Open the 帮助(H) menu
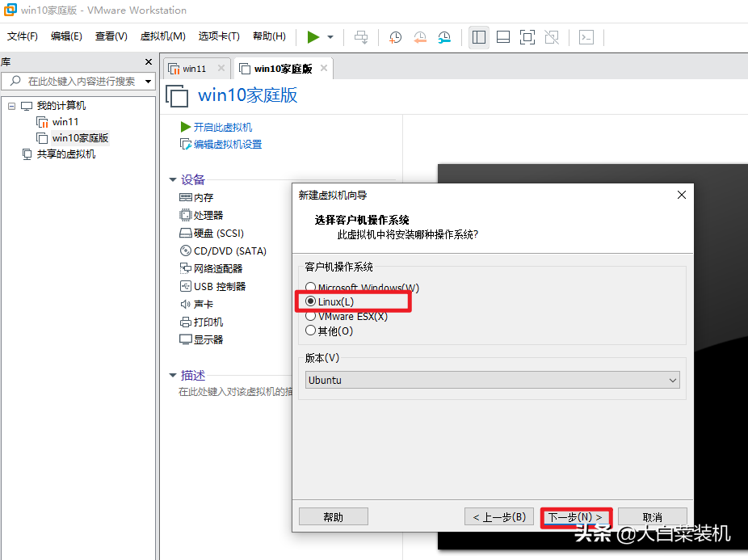Viewport: 748px width, 560px height. tap(269, 36)
